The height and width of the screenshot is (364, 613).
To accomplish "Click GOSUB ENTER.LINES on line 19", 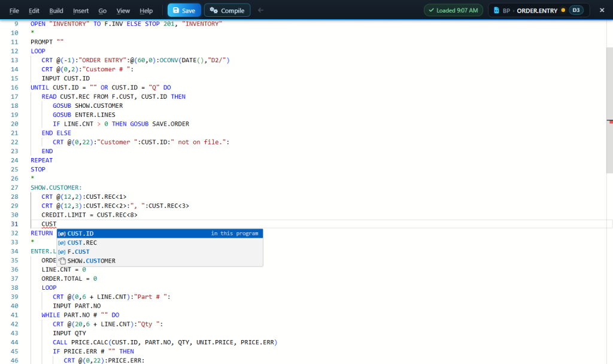I will tap(84, 115).
